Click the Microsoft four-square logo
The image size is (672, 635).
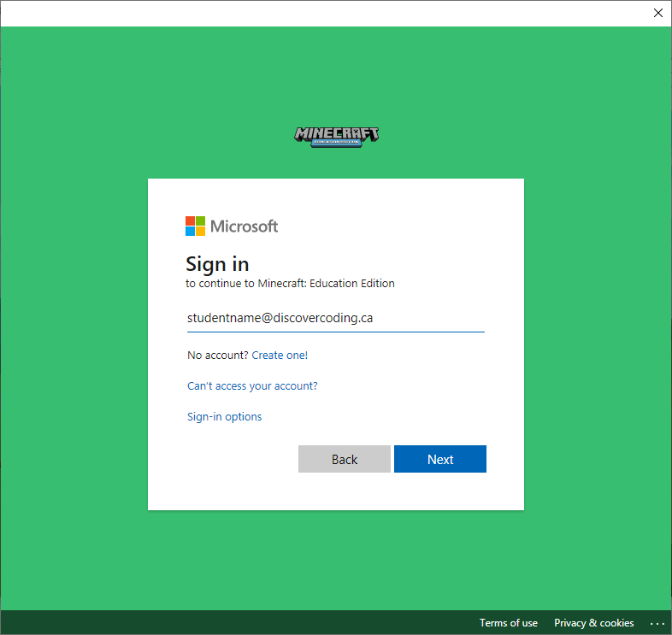click(x=195, y=226)
